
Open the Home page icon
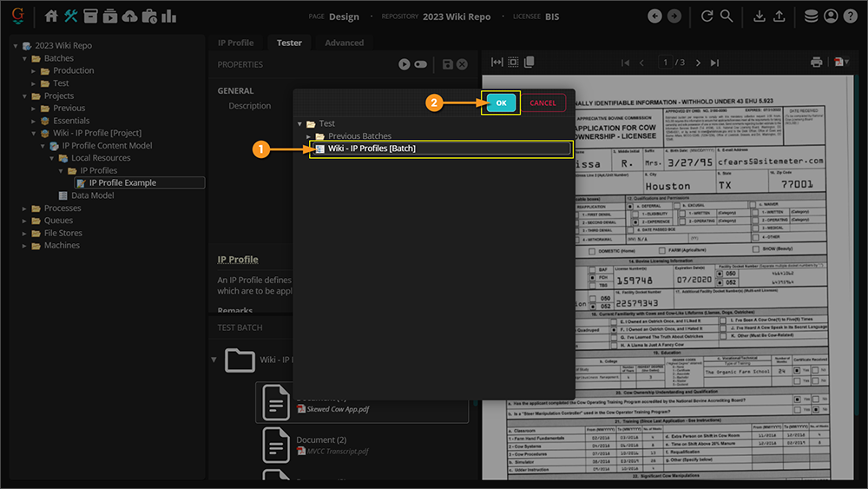pos(51,16)
